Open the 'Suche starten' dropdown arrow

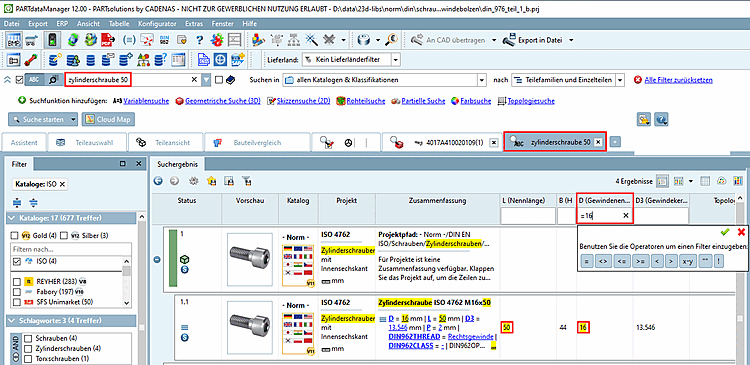(73, 119)
